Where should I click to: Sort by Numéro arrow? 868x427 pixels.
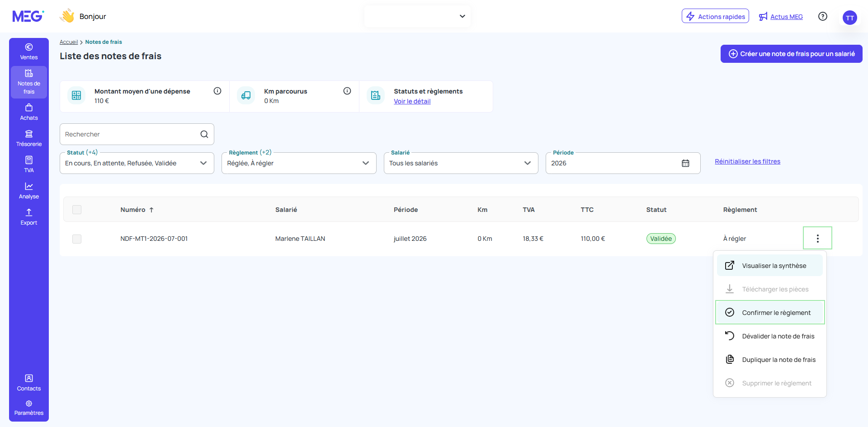(151, 210)
